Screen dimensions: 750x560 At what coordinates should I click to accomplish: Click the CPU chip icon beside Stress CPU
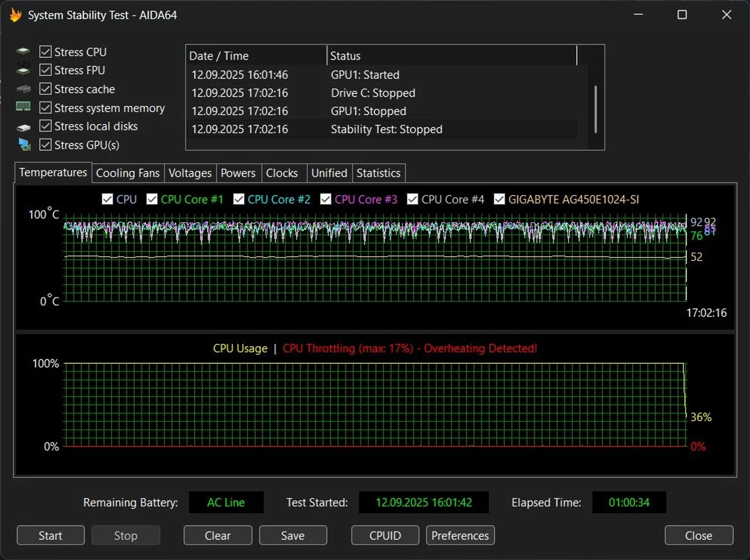23,51
